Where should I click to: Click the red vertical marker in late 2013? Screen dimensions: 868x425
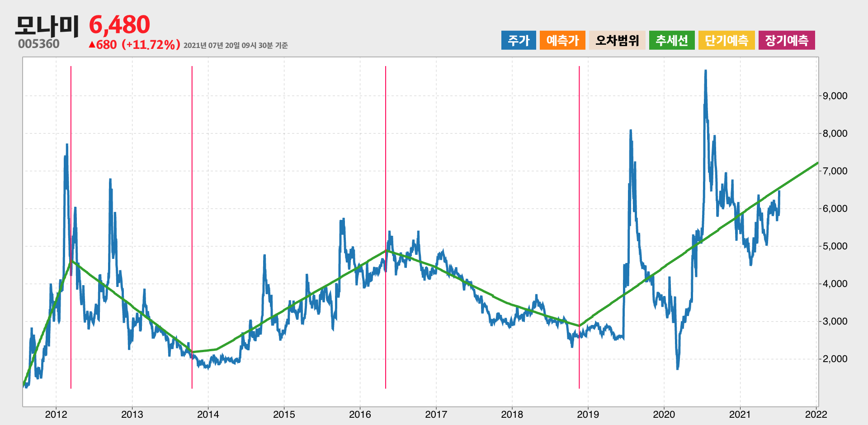pyautogui.click(x=192, y=227)
